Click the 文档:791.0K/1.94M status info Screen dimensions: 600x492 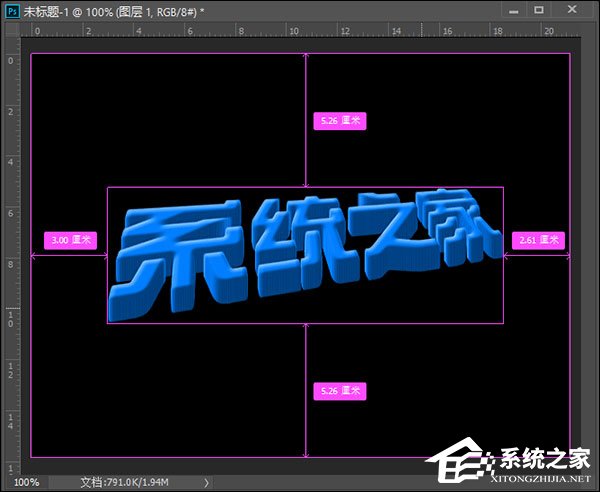pos(124,482)
